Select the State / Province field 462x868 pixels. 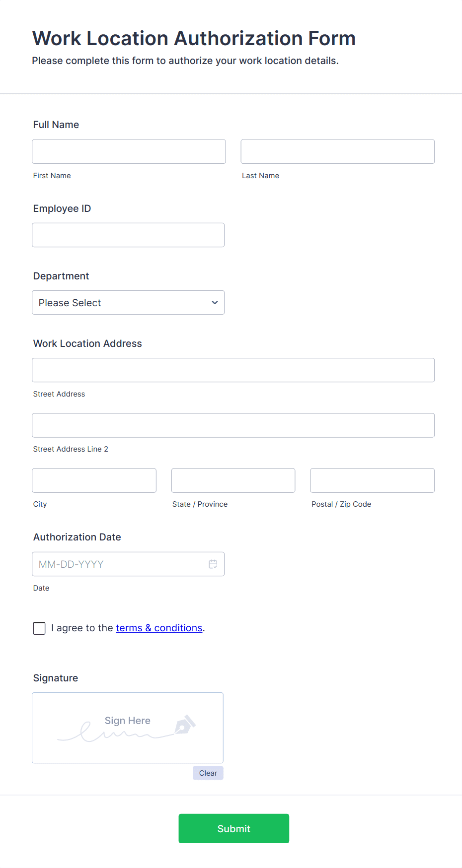pyautogui.click(x=233, y=480)
